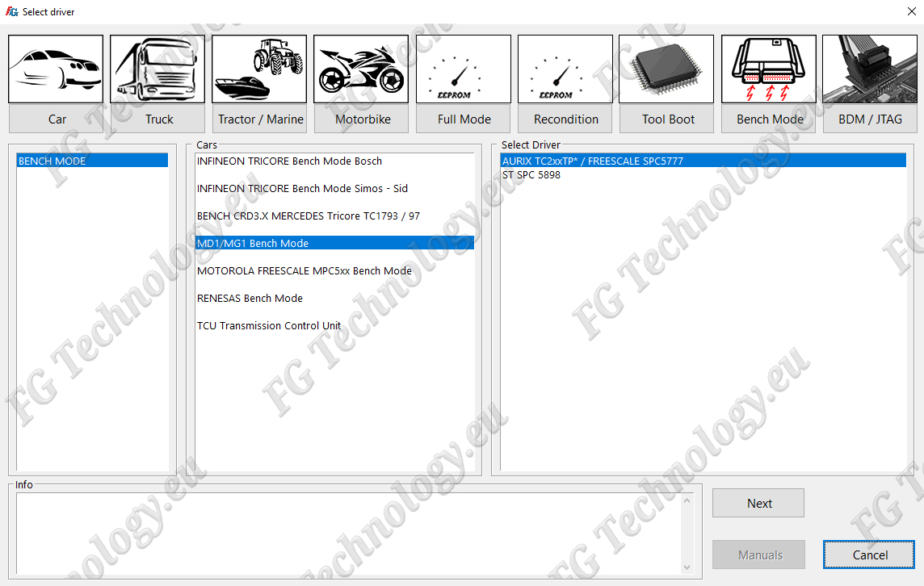Screen dimensions: 924x586
Task: Select MOTOROLA FREESCALE MPC5xx Bench Mode
Action: [x=304, y=271]
